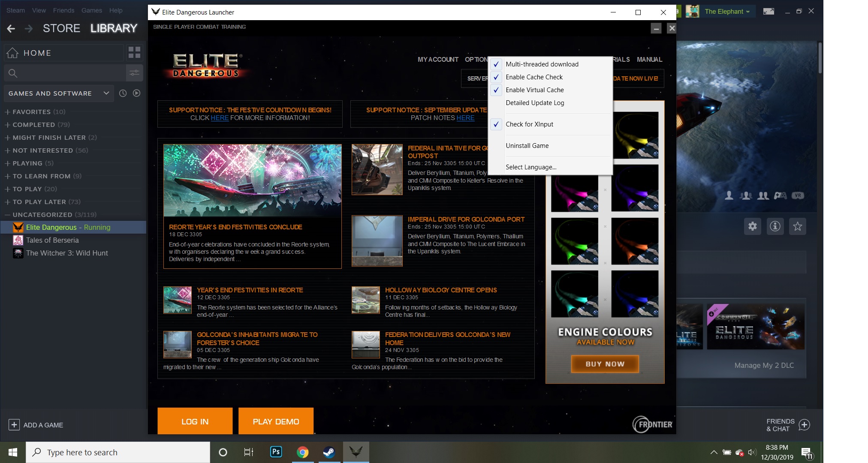This screenshot has width=868, height=463.
Task: Open Cortana circle icon
Action: 223,452
